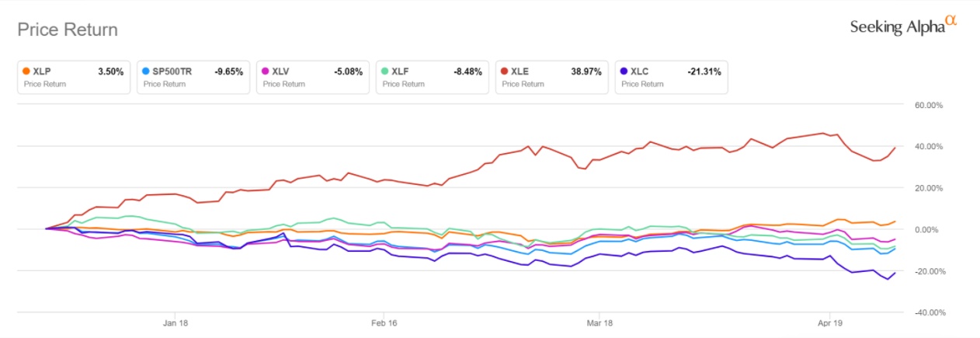The height and width of the screenshot is (338, 980).
Task: Click the -40.00% y-axis label
Action: (x=927, y=312)
